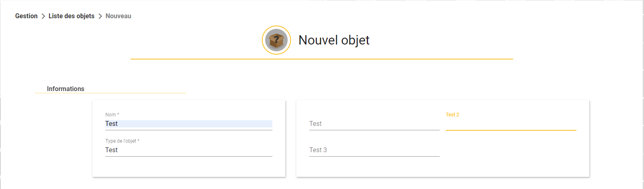Click the yellow Test 2 floating label
Image resolution: width=644 pixels, height=189 pixels.
pyautogui.click(x=452, y=115)
